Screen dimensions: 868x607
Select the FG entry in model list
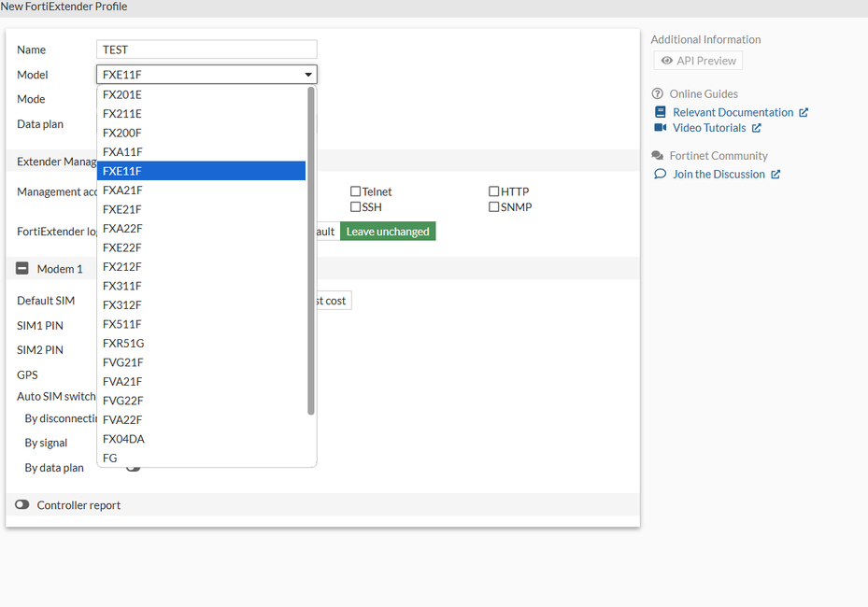pos(201,458)
